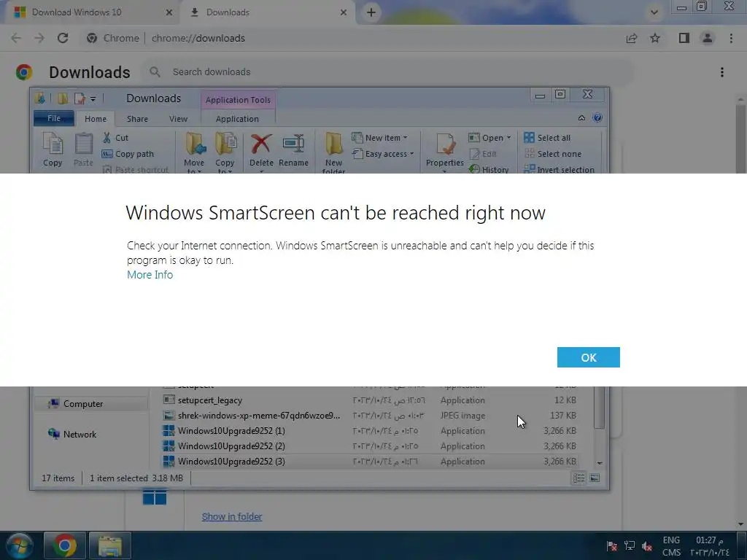The image size is (747, 560).
Task: Open a new Chrome tab
Action: click(x=371, y=12)
